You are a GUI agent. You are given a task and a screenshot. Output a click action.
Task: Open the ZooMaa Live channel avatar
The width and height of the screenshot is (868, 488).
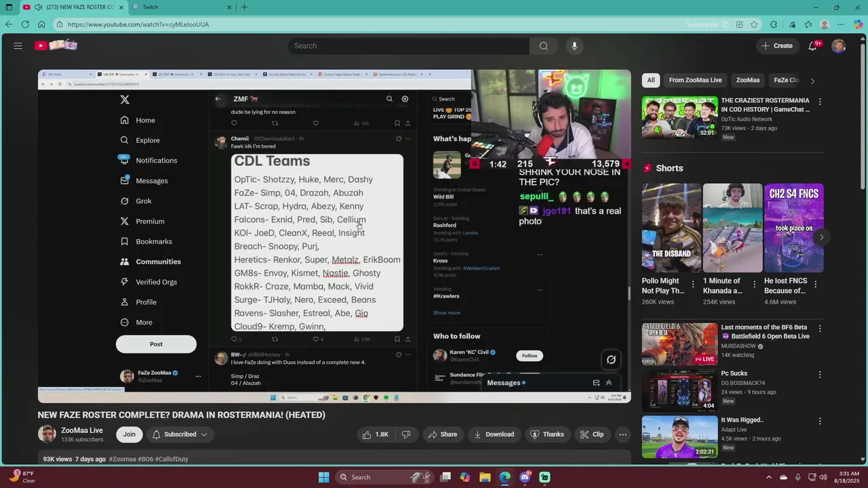coord(47,434)
